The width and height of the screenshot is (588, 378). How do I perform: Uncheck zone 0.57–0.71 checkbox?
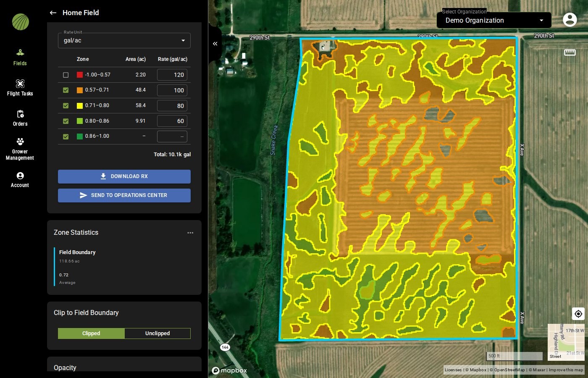[x=66, y=90]
